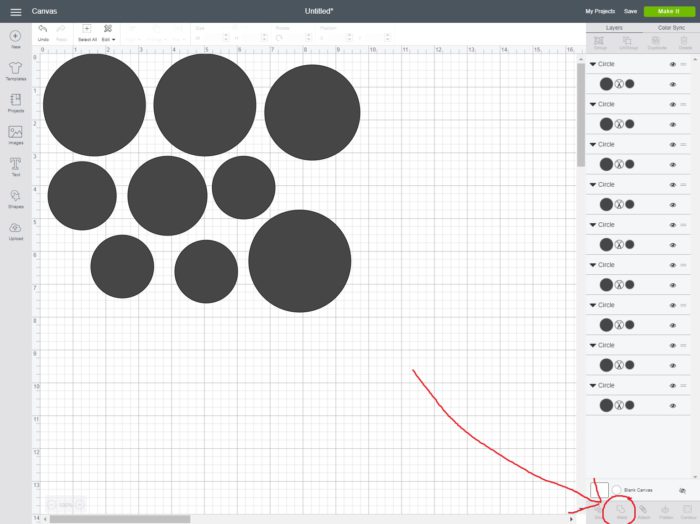This screenshot has width=700, height=524.
Task: Click the Flatten tool
Action: click(665, 512)
